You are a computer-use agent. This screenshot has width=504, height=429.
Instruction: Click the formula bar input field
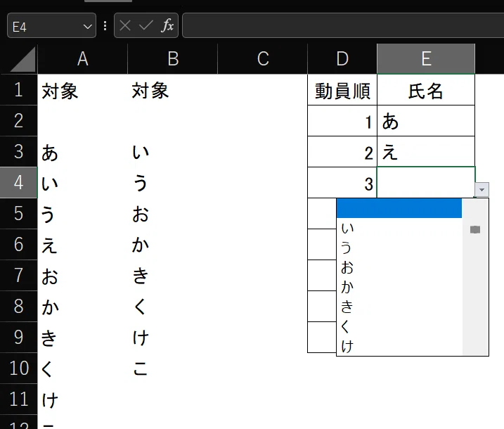(x=343, y=25)
